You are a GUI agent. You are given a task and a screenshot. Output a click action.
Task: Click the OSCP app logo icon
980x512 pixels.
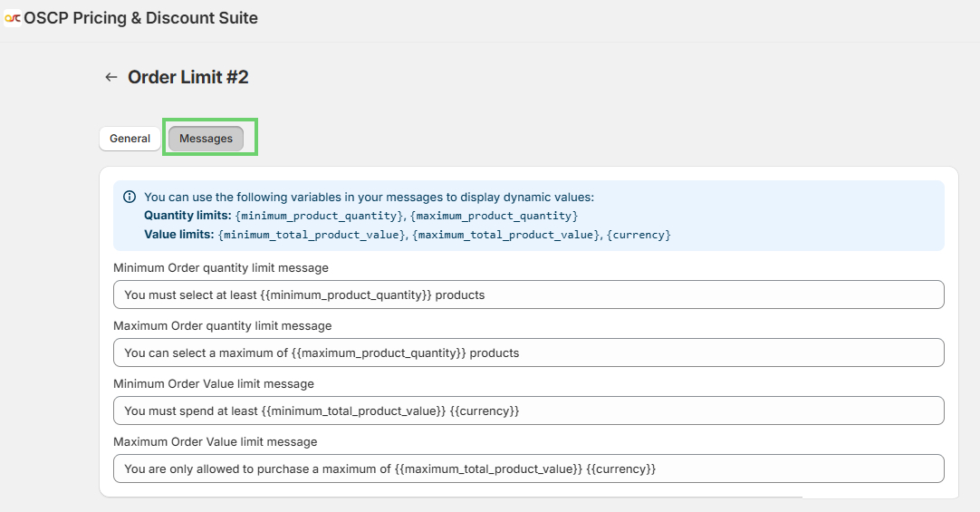(13, 18)
